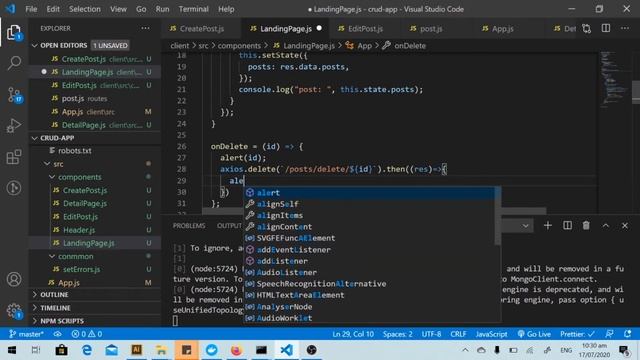Image resolution: width=640 pixels, height=360 pixels.
Task: Change indentation via Spaces: 2
Action: point(398,334)
